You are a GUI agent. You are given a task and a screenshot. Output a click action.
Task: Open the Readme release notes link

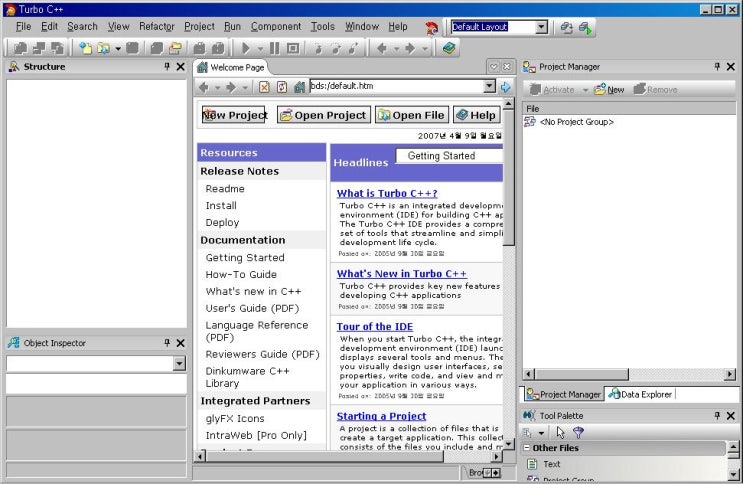click(225, 189)
